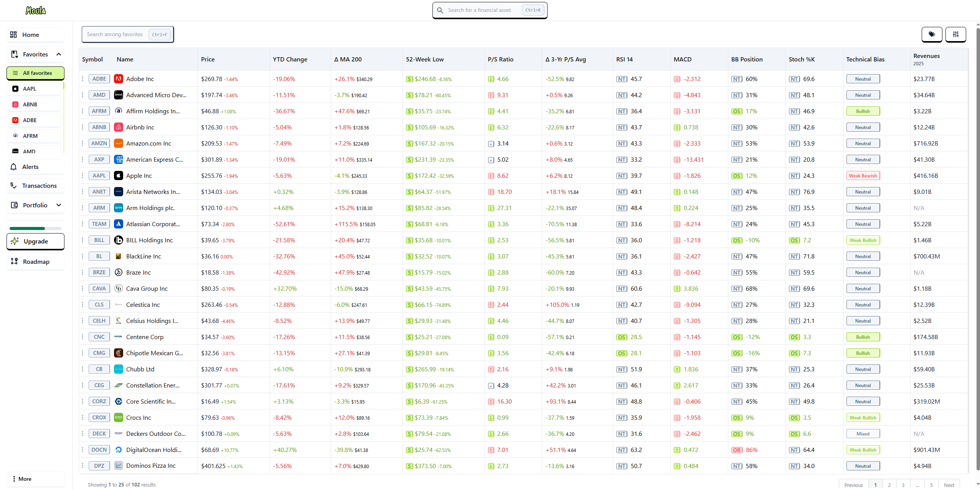This screenshot has height=490, width=980.
Task: Click the Amazon.com Inc logo icon
Action: click(119, 143)
